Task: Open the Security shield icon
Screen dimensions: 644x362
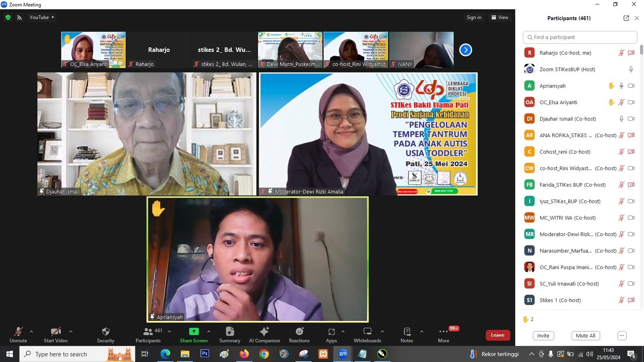Action: click(105, 332)
